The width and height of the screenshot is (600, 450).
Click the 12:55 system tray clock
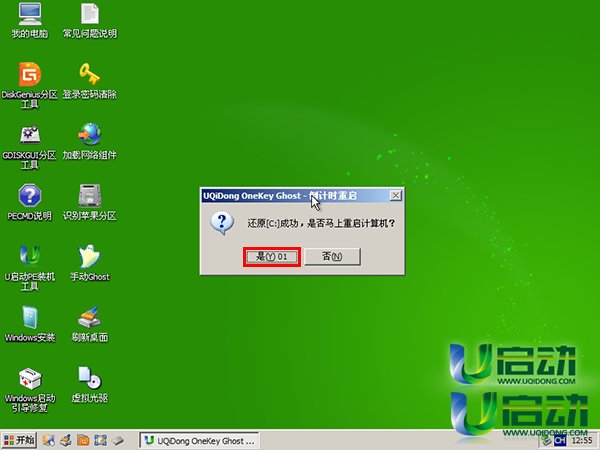pos(582,441)
